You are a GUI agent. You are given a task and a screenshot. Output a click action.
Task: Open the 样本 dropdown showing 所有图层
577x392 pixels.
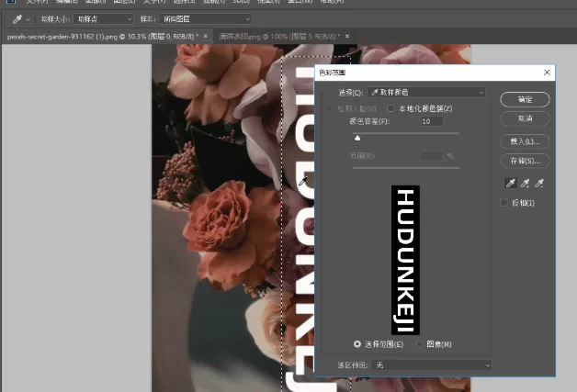[205, 19]
